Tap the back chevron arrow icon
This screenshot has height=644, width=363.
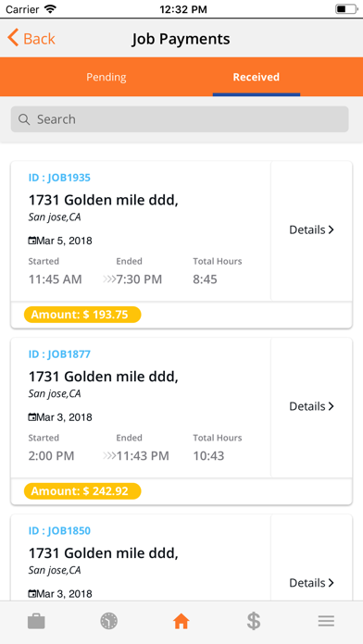pyautogui.click(x=13, y=38)
